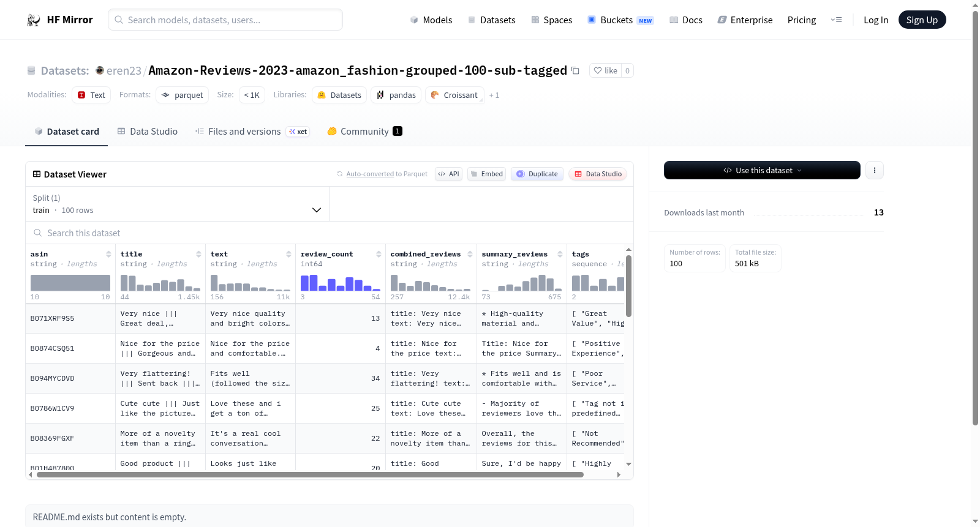Click the title lengths histogram
This screenshot has width=980, height=527.
160,283
